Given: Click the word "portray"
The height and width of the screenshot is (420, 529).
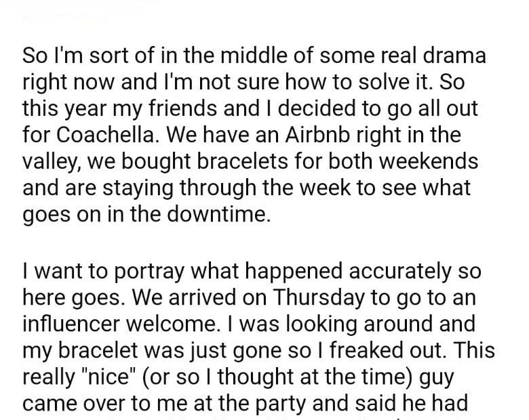Looking at the screenshot, I should (x=125, y=271).
